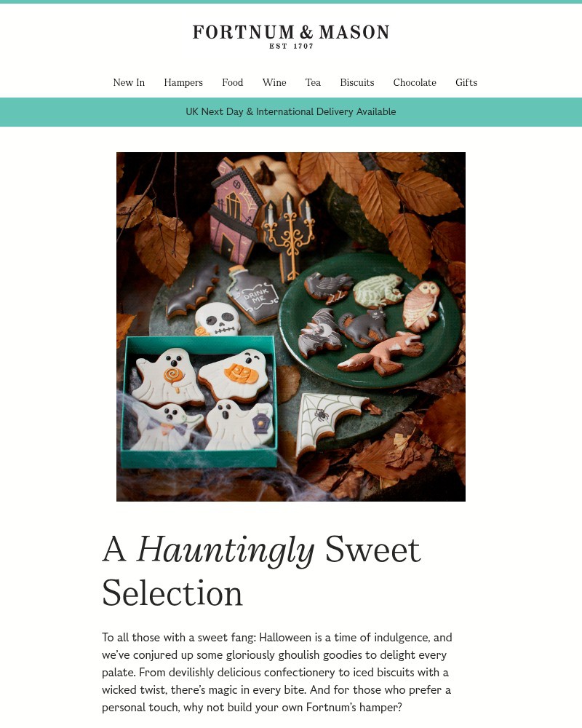
Task: Open the Wine category
Action: [274, 83]
